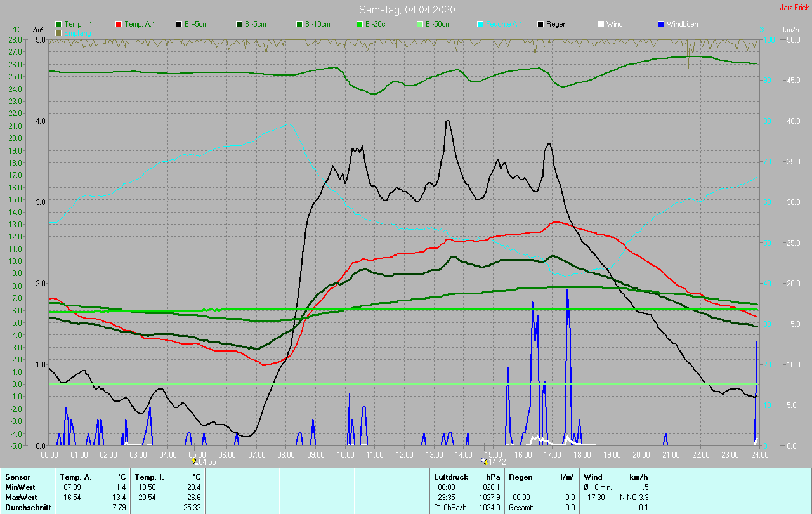This screenshot has height=514, width=812.
Task: Click the dark green Temp. I. legend swatch
Action: pos(59,24)
